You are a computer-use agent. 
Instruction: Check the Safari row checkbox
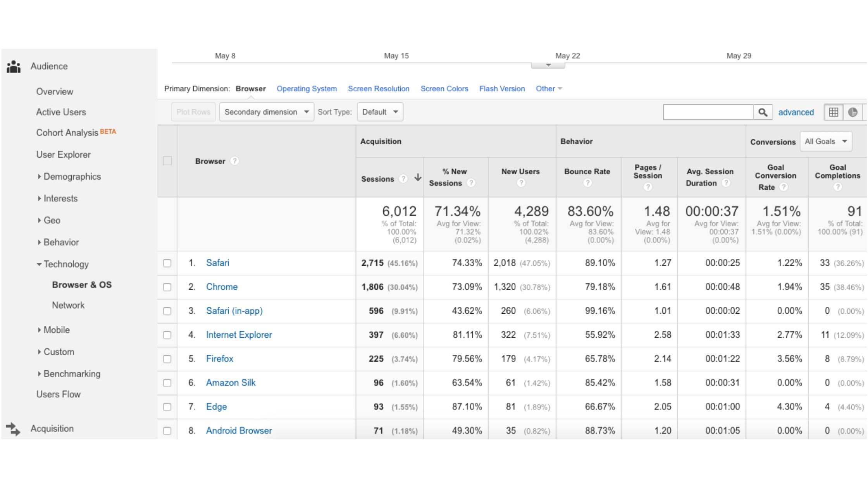tap(167, 263)
